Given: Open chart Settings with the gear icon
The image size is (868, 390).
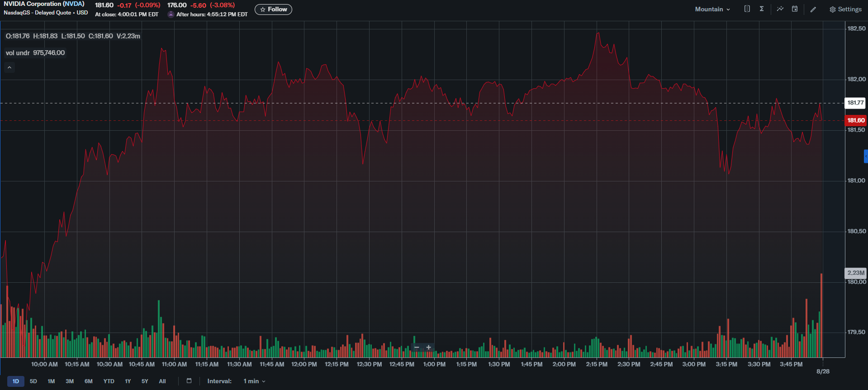Looking at the screenshot, I should [845, 10].
